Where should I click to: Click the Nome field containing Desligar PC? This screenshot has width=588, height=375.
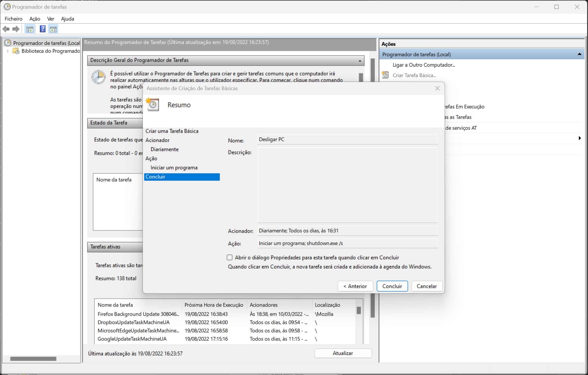click(347, 139)
